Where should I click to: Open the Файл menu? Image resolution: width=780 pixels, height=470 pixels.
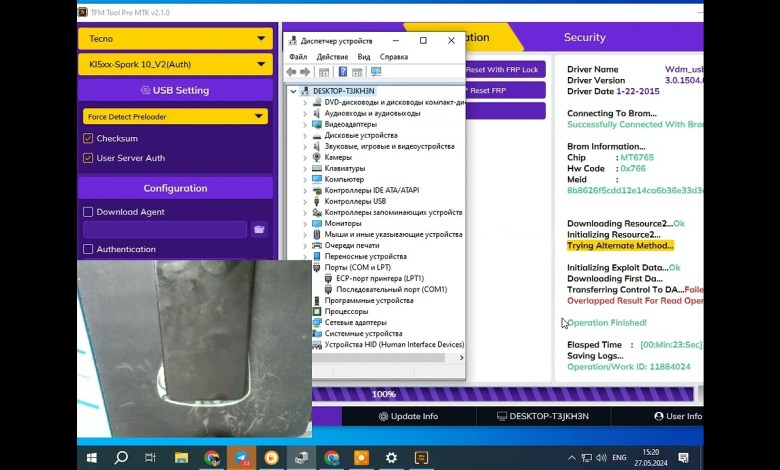point(298,57)
